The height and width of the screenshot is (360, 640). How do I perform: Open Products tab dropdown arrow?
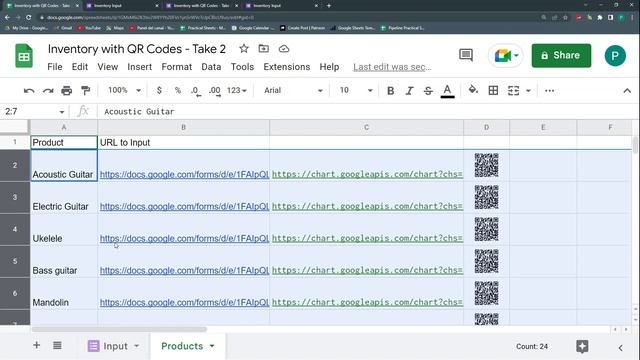pyautogui.click(x=212, y=346)
